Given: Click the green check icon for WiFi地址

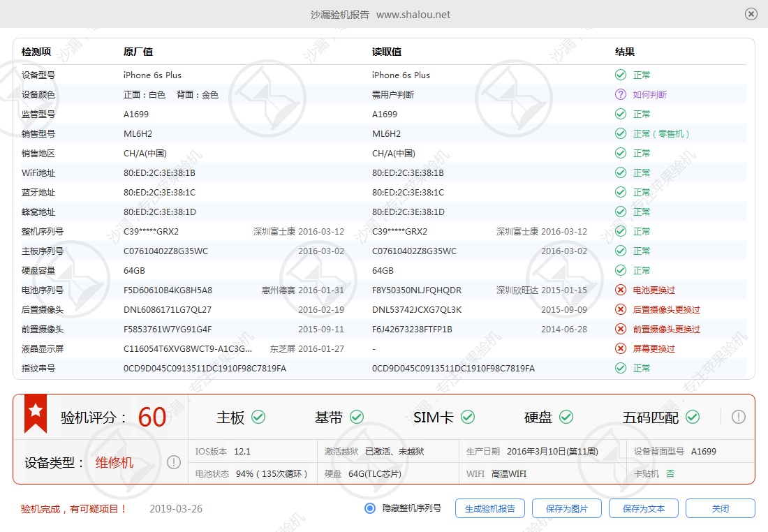Looking at the screenshot, I should [621, 173].
